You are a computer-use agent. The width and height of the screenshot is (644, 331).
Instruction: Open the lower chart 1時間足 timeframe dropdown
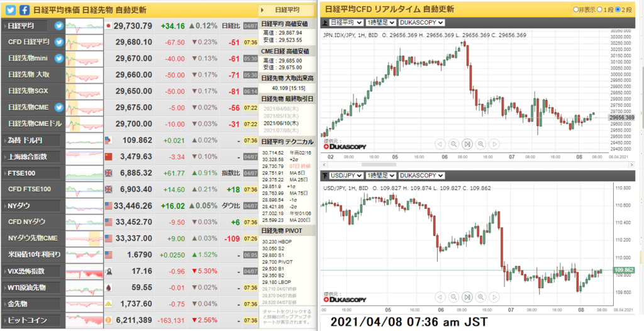(x=380, y=176)
